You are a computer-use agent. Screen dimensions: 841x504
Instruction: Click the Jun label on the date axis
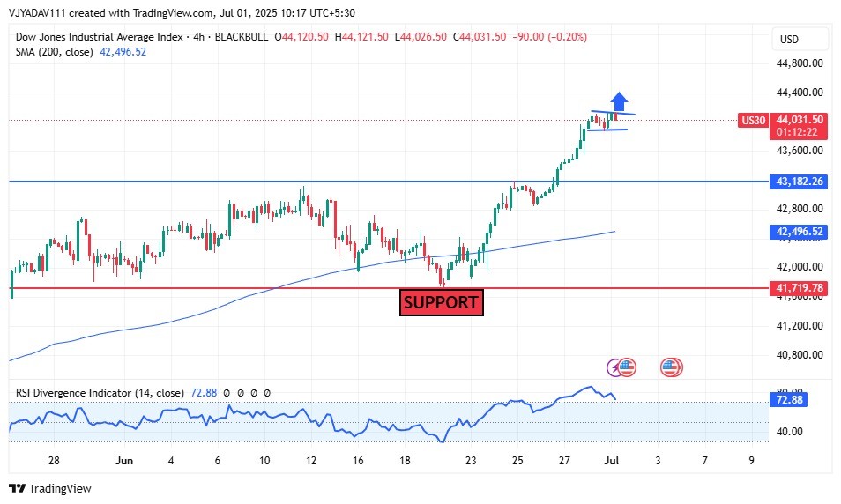click(123, 461)
